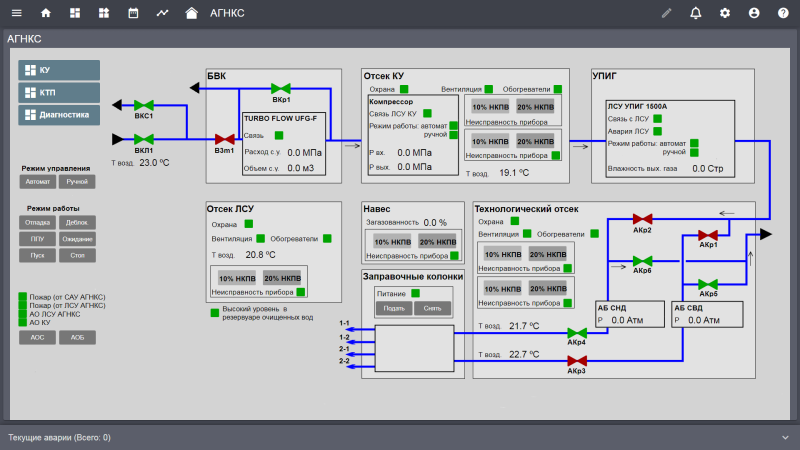Image resolution: width=800 pixels, height=450 pixels.
Task: Click valve ВКр1 in БВК
Action: (x=281, y=89)
